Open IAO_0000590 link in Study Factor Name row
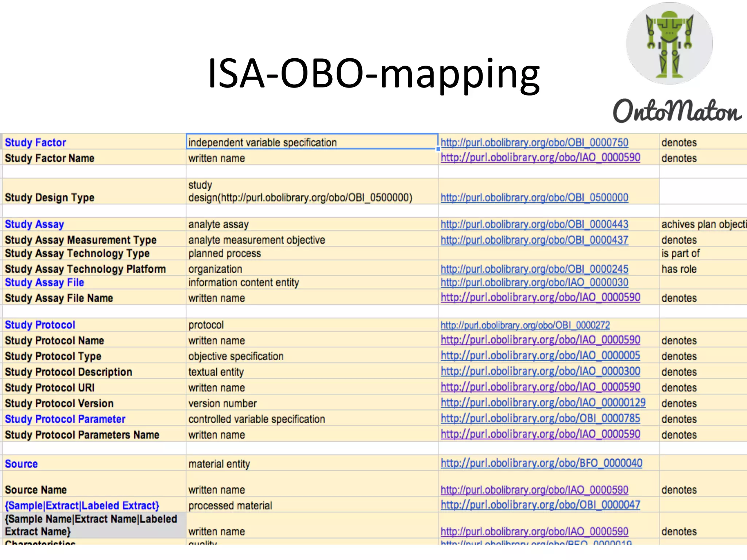This screenshot has height=560, width=747. click(x=540, y=157)
